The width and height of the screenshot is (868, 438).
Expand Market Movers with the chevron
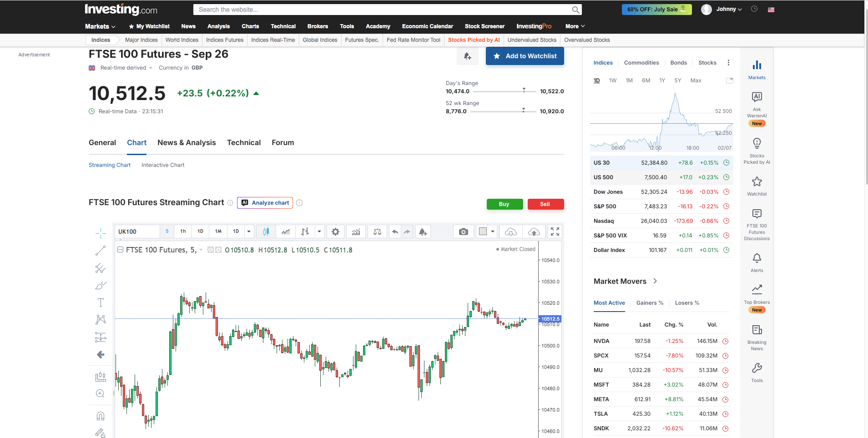coord(655,281)
